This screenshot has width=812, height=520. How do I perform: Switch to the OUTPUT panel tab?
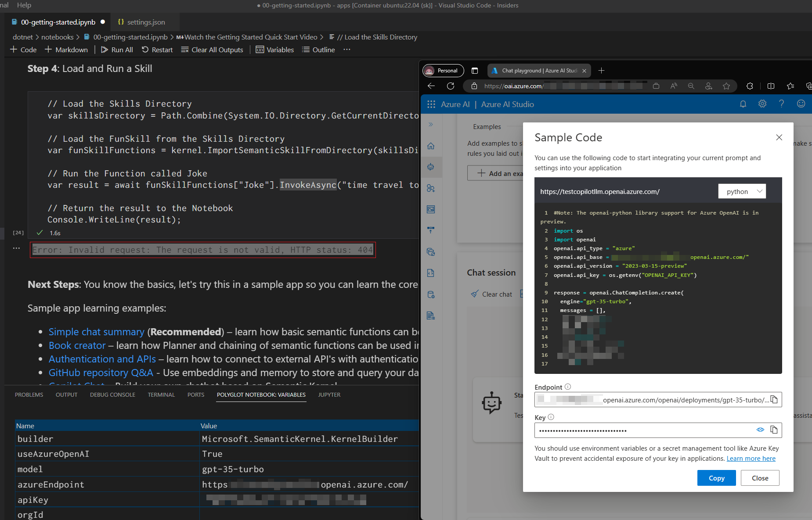(66, 394)
